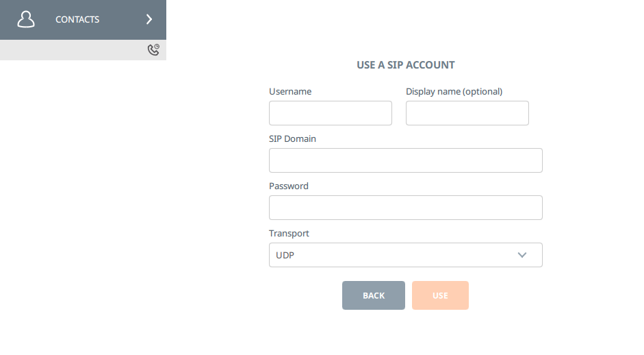This screenshot has width=644, height=355.
Task: Click the Contacts person silhouette icon
Action: pos(26,19)
